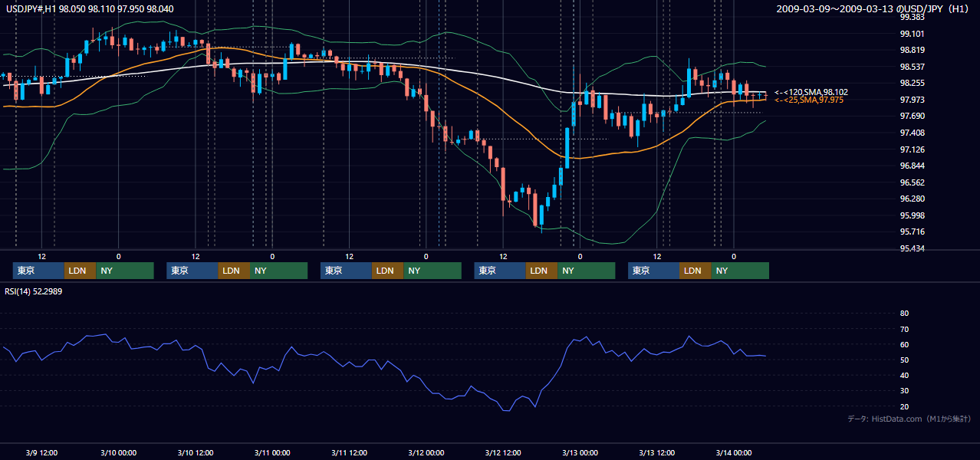Click price axis value 99.101
This screenshot has width=980, height=460.
[x=912, y=34]
